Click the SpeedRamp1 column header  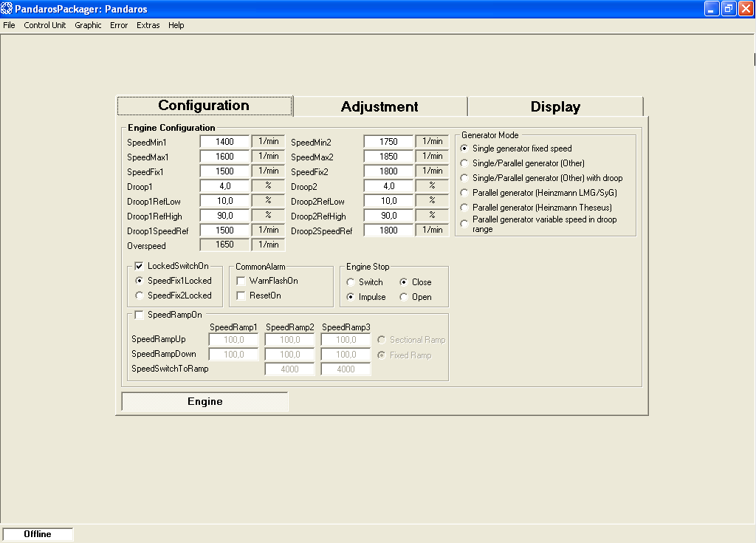pyautogui.click(x=233, y=327)
